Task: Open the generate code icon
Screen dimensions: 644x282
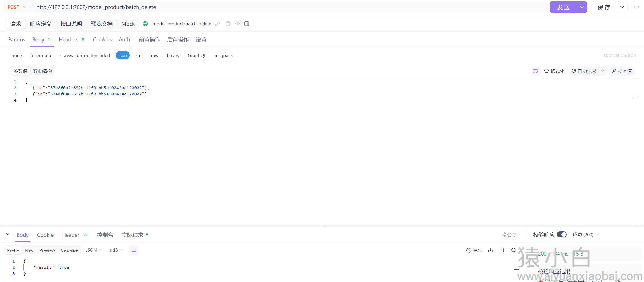Action: pos(237,24)
